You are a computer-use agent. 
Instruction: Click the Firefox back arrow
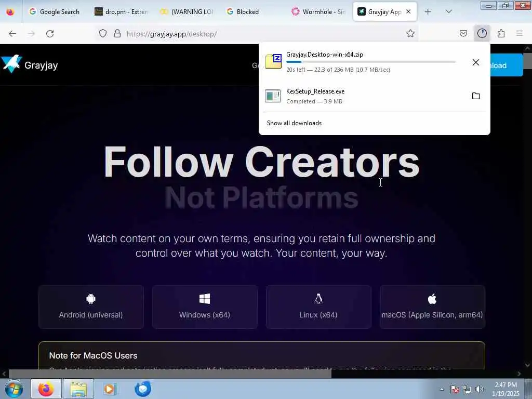point(12,34)
